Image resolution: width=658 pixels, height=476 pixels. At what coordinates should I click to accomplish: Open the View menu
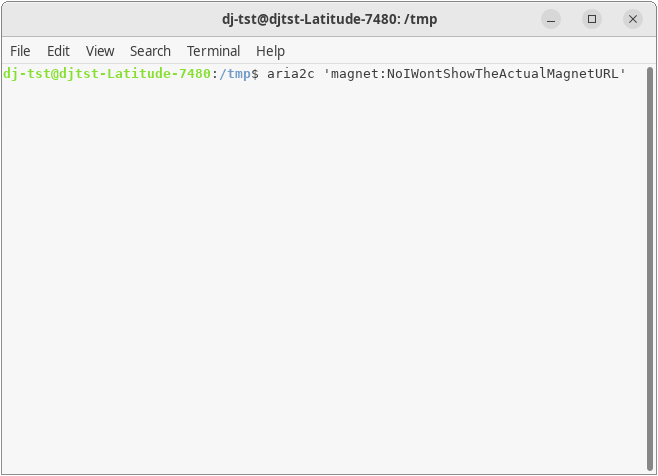point(100,51)
